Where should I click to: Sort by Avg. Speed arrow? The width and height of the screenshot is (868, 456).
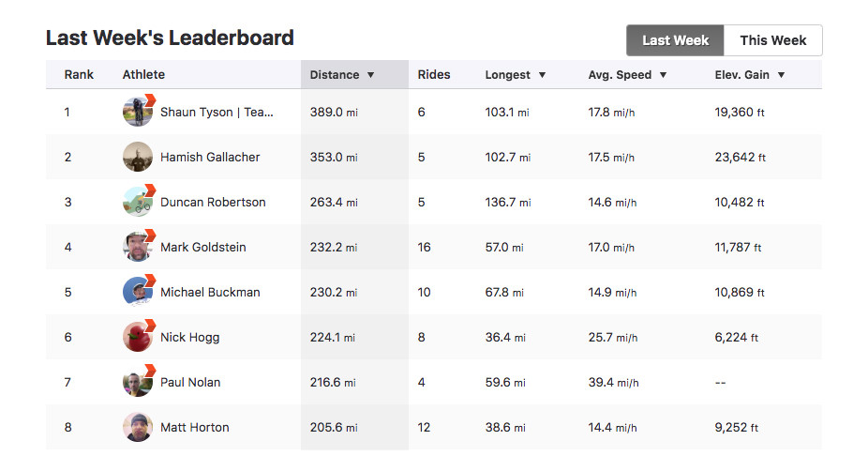(663, 75)
